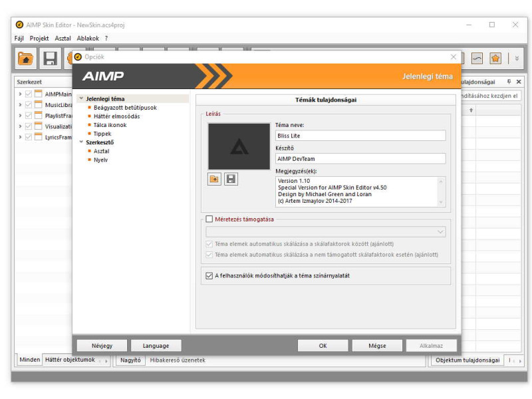Image resolution: width=532 pixels, height=399 pixels.
Task: Select Asztal under Szerkesztő
Action: 102,151
